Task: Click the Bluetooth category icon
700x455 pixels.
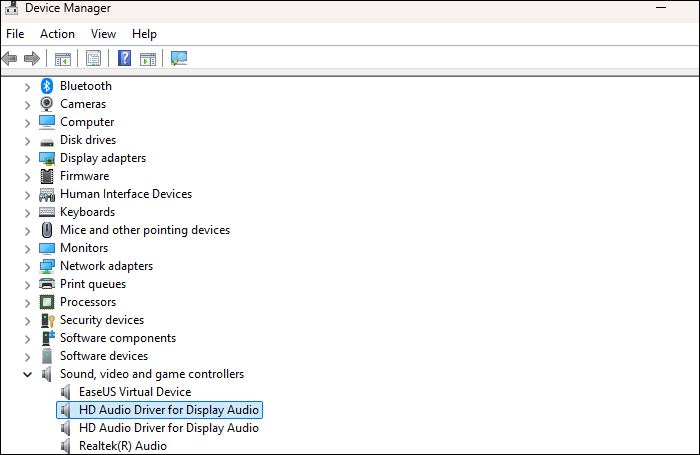Action: tap(47, 86)
